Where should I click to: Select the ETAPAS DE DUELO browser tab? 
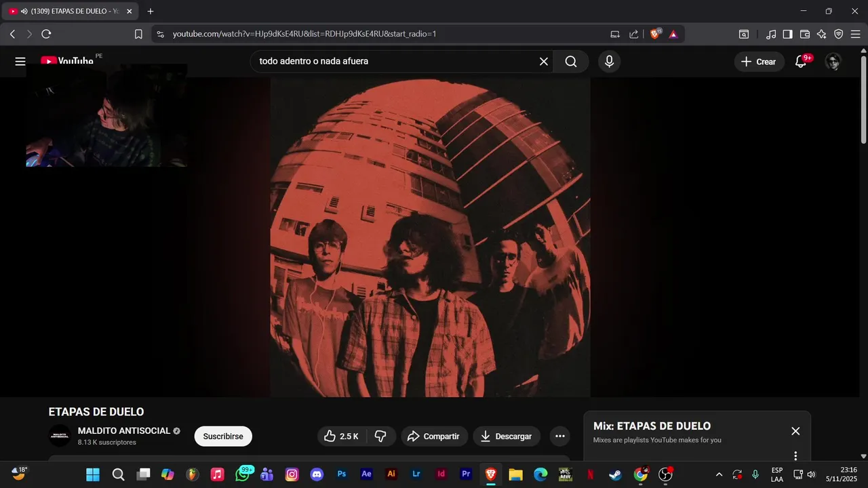tap(71, 12)
